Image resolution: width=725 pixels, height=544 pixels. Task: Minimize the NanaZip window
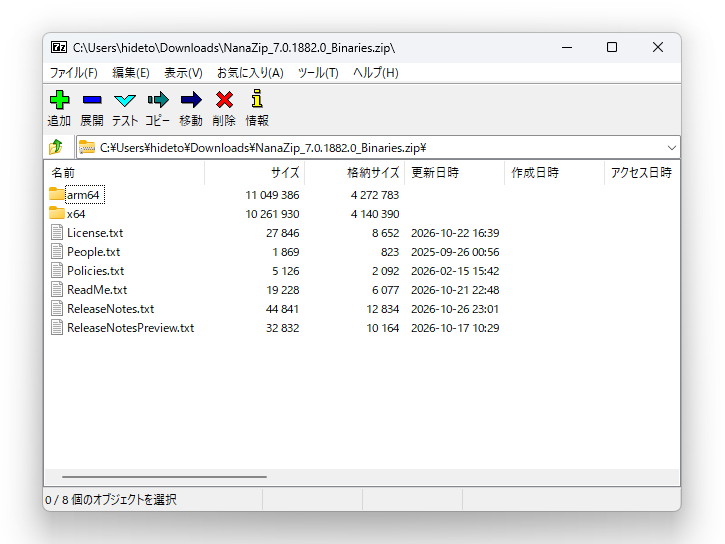point(567,47)
